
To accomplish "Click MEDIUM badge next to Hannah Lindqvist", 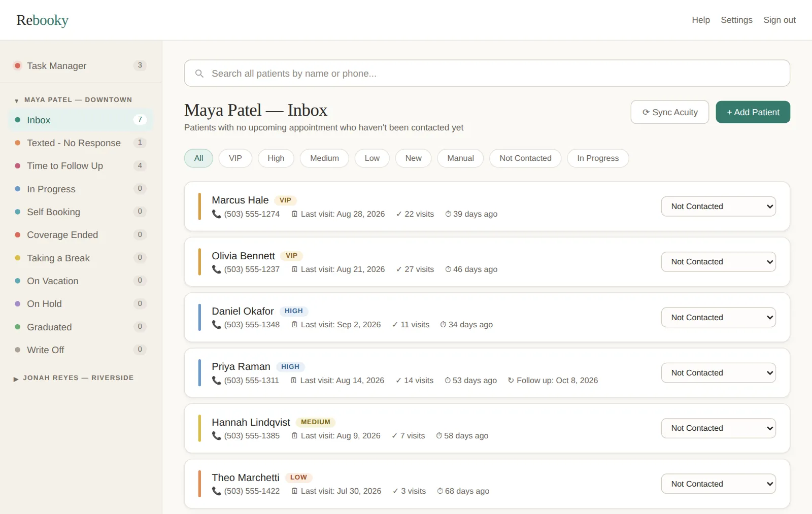I will tap(316, 422).
